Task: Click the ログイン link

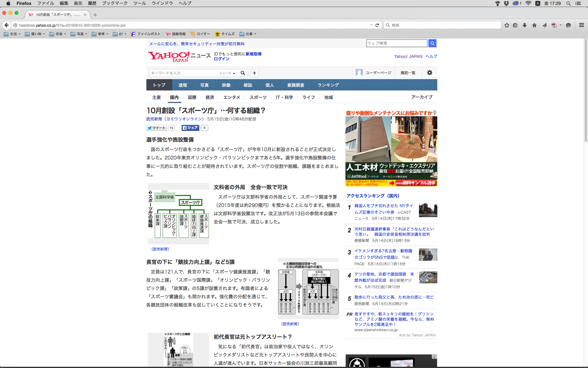Action: click(221, 59)
